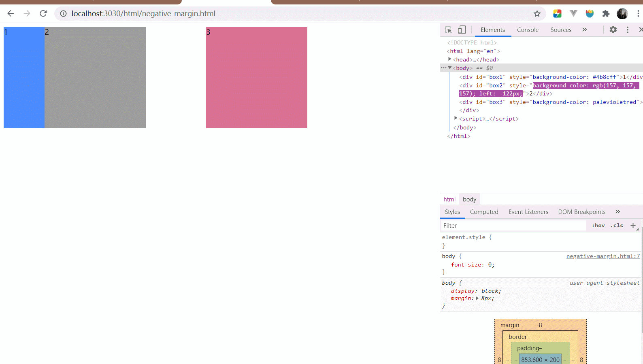Switch to the Console tab
The width and height of the screenshot is (643, 364).
528,30
